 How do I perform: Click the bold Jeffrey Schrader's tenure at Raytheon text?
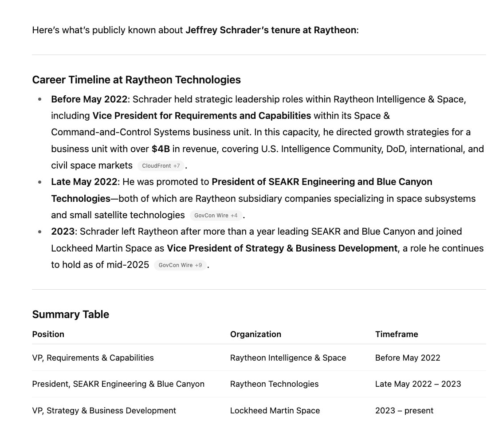pos(271,30)
